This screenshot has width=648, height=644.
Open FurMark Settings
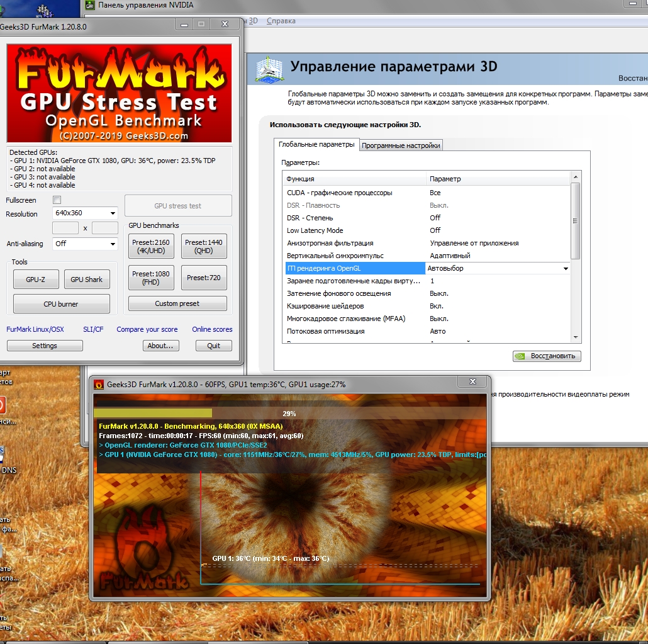[x=45, y=346]
